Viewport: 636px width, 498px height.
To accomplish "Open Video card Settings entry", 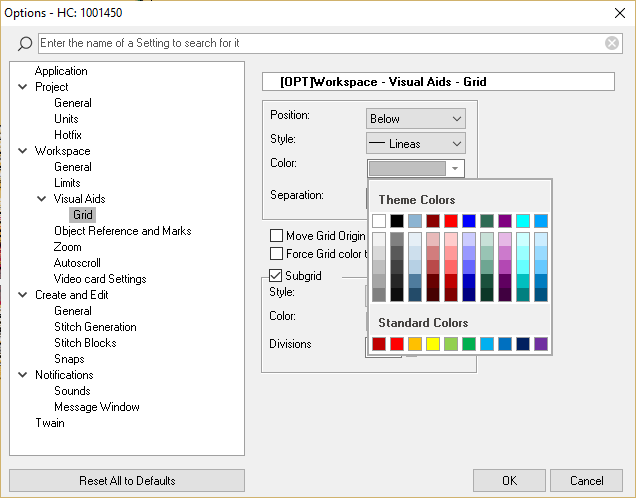I will click(x=100, y=279).
